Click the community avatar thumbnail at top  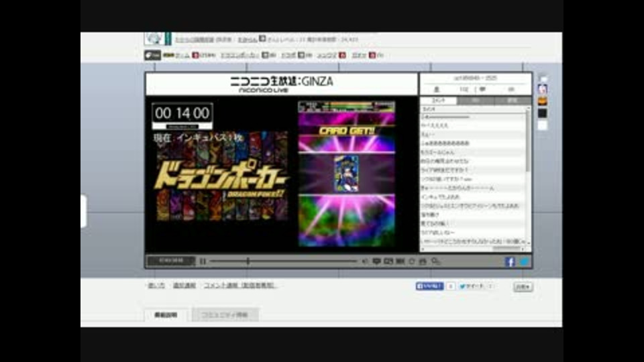pyautogui.click(x=154, y=38)
